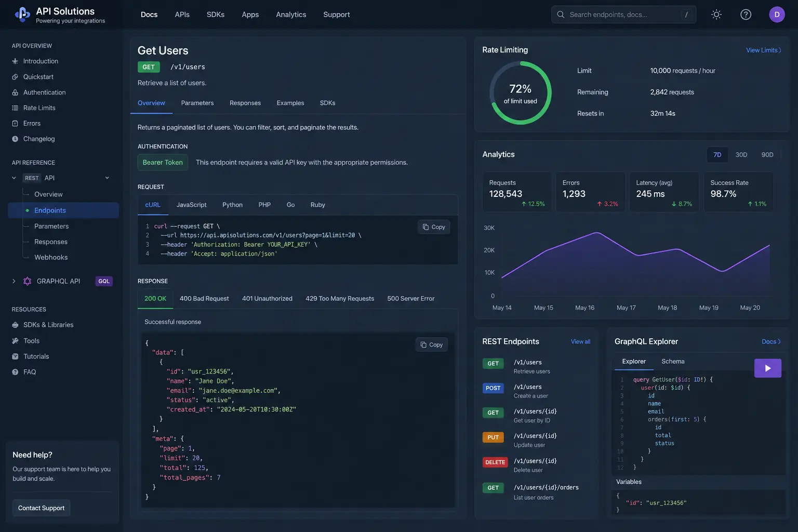Select the 90D analytics range
Screen dimensions: 798x532
pos(767,155)
